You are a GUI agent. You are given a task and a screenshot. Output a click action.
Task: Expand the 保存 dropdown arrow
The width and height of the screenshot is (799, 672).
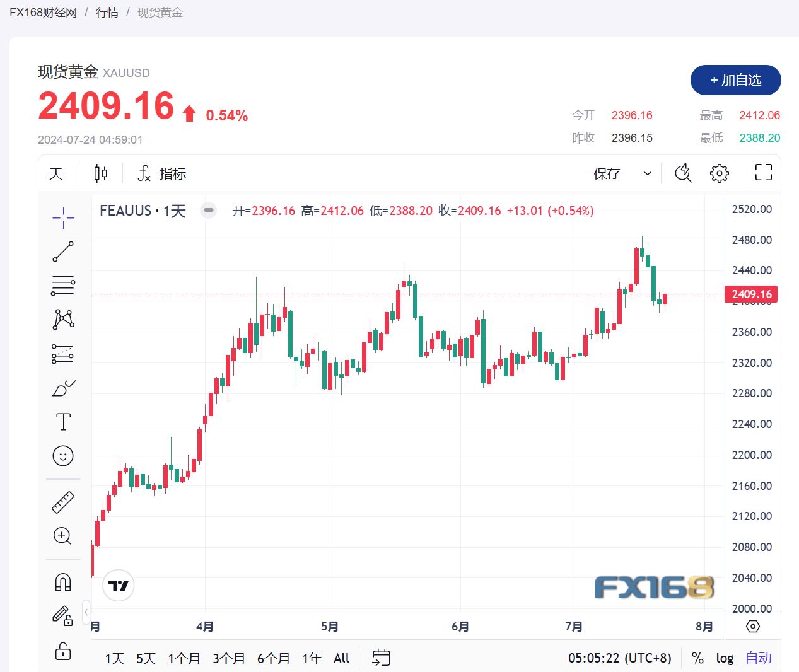point(647,173)
